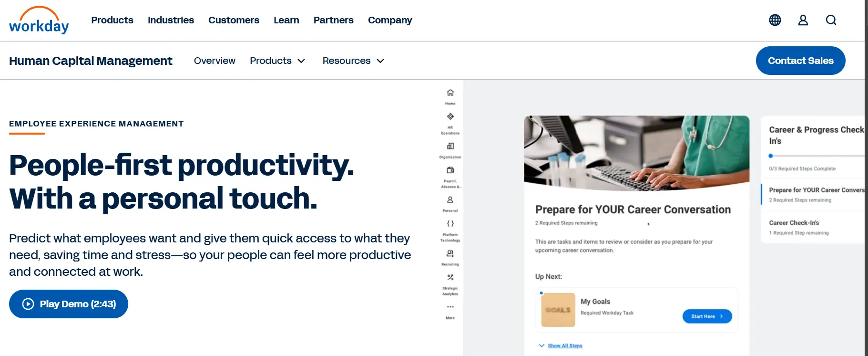This screenshot has height=356, width=868.
Task: Open the Customers menu item
Action: pyautogui.click(x=234, y=20)
